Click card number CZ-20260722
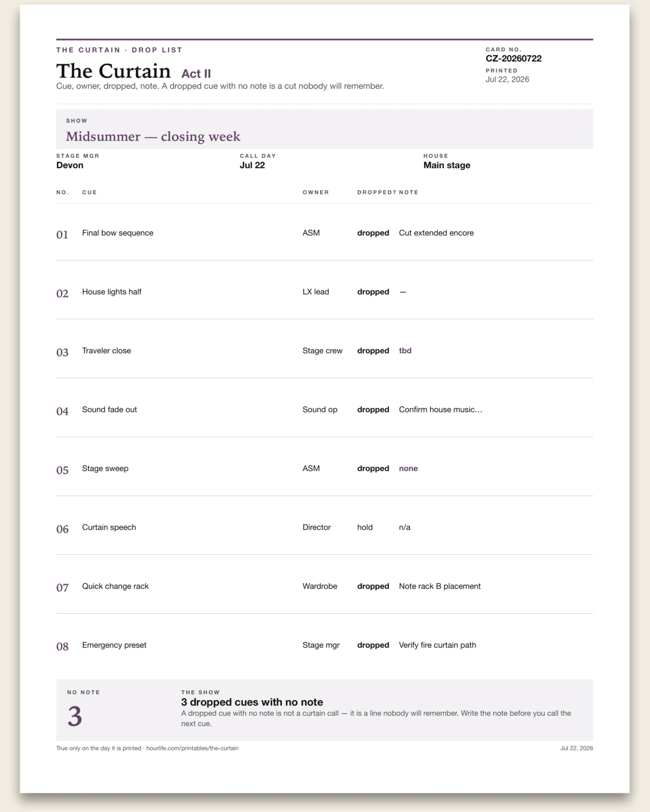This screenshot has height=812, width=650. coord(513,58)
